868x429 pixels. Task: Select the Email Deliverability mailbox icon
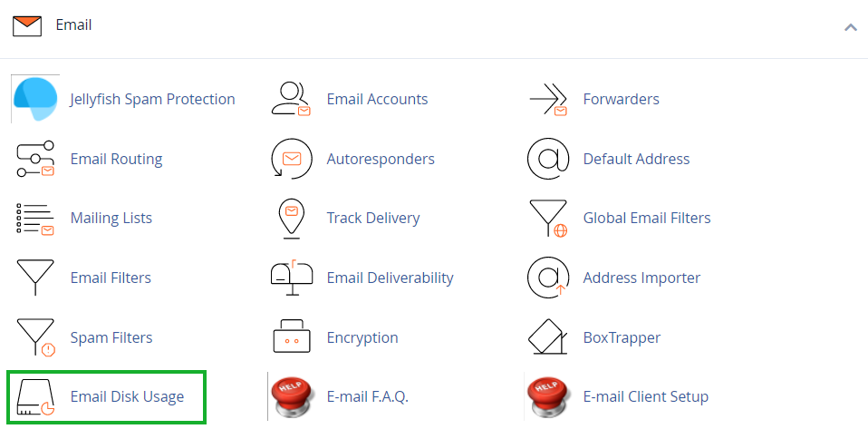(x=292, y=278)
